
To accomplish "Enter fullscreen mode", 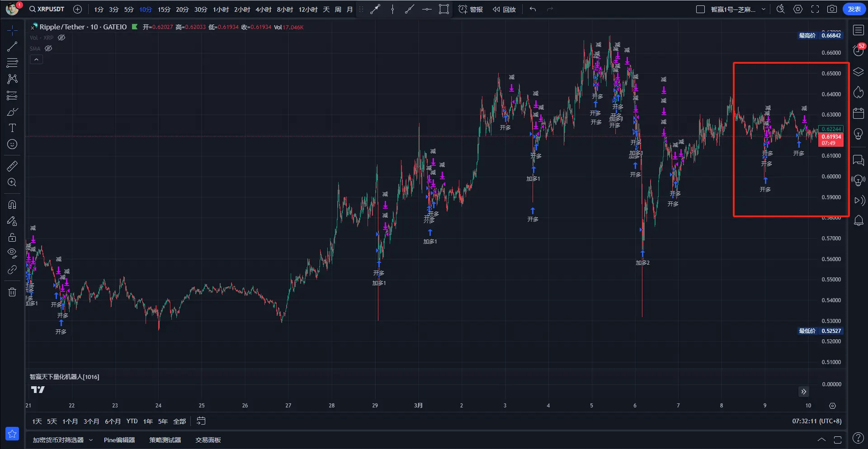I will 815,9.
